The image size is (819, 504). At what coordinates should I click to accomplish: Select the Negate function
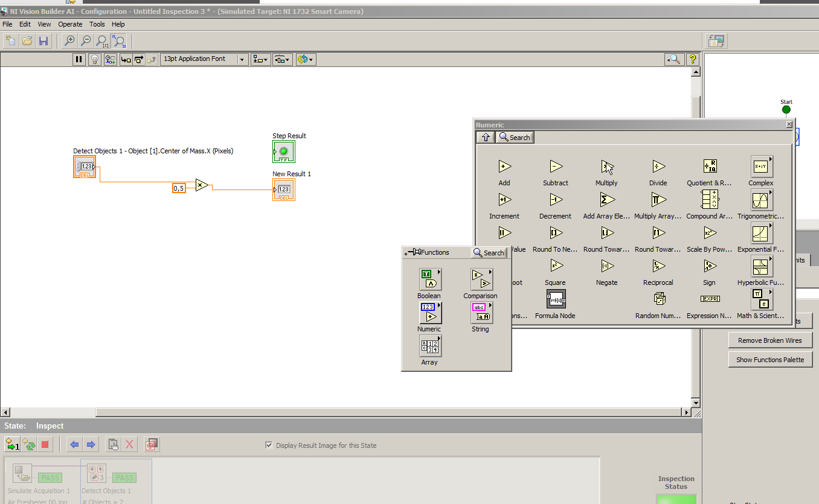tap(606, 266)
